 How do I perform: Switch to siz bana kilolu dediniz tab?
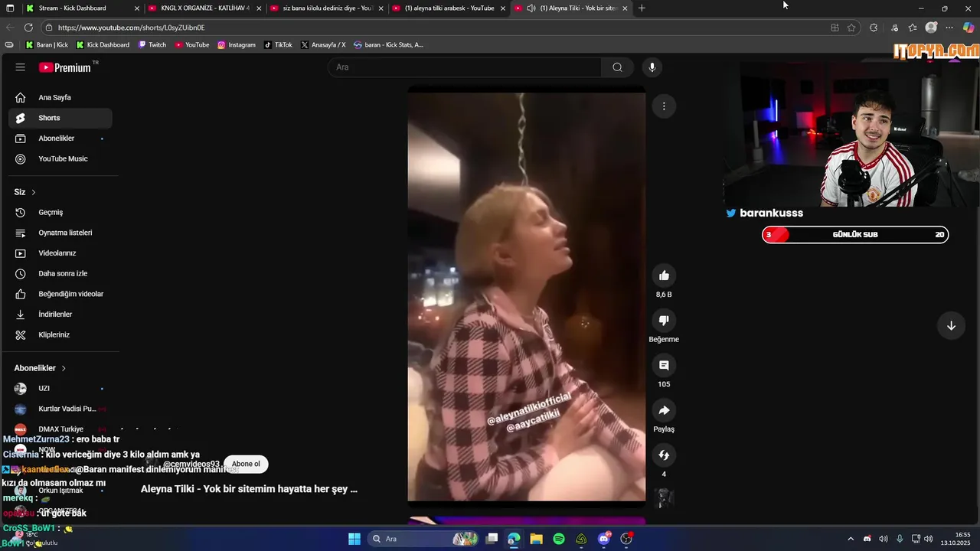coord(328,8)
